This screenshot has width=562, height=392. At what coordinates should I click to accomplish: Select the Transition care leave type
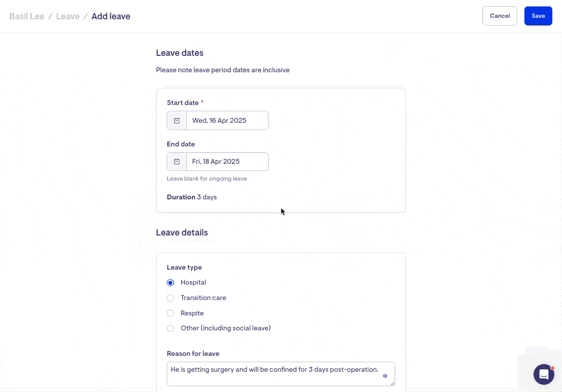coord(170,298)
